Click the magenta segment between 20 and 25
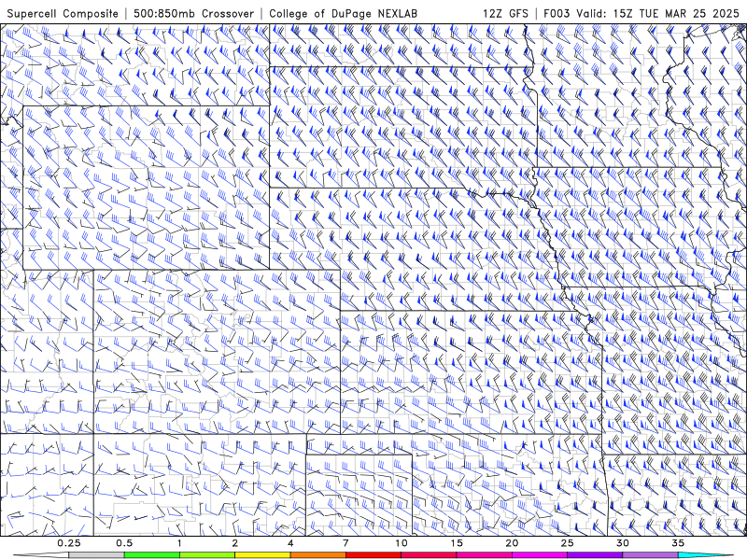Image resolution: width=747 pixels, height=560 pixels. [540, 555]
